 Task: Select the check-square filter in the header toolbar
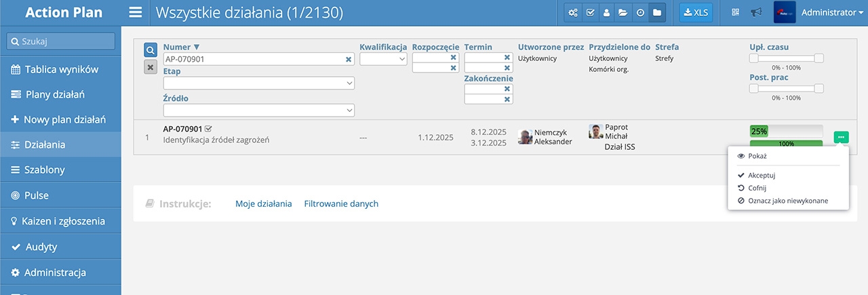590,13
